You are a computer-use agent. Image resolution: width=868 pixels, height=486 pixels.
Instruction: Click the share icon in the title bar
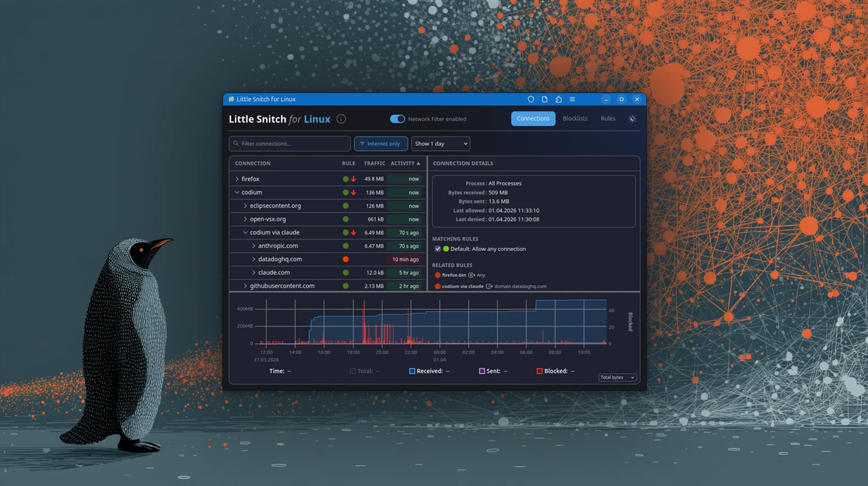point(559,99)
